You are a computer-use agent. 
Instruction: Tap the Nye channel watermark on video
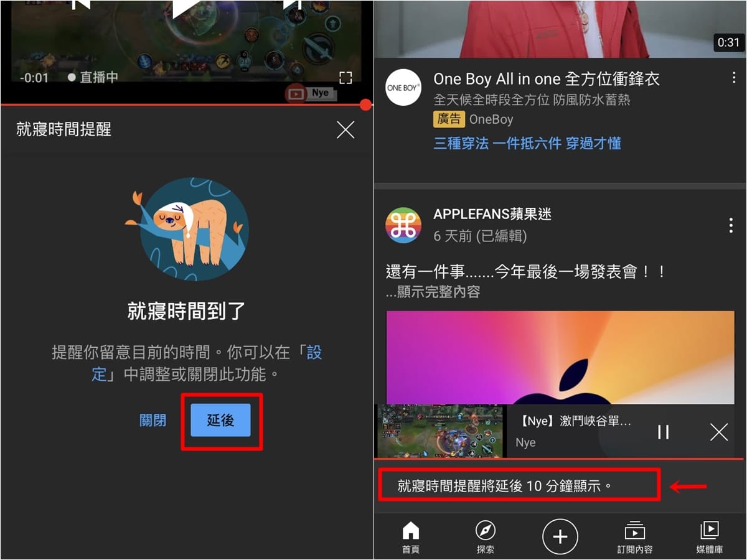click(311, 93)
